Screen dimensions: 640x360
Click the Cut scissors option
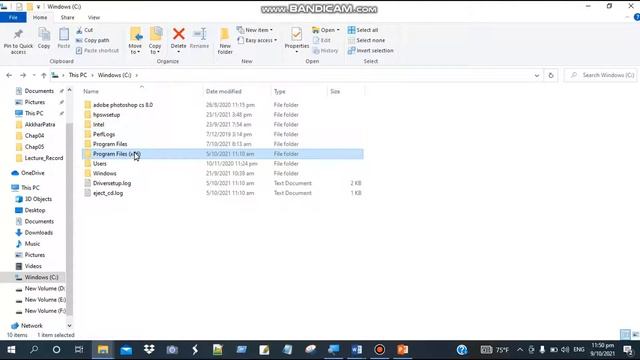[x=84, y=30]
